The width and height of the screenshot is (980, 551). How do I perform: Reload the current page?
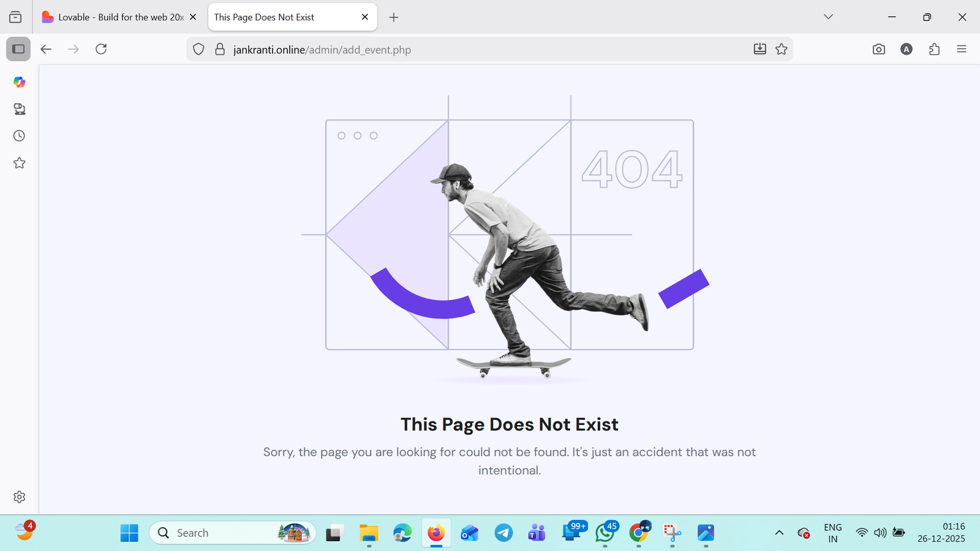tap(101, 49)
